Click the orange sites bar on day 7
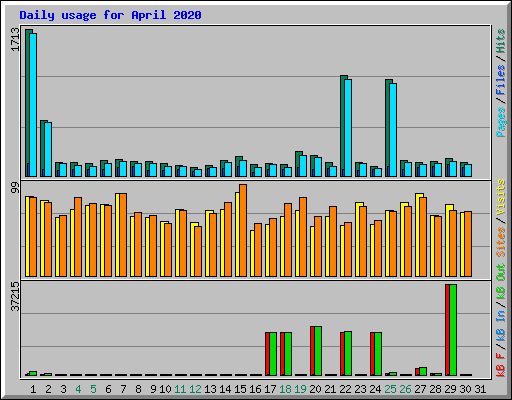The image size is (512, 400). pyautogui.click(x=123, y=235)
